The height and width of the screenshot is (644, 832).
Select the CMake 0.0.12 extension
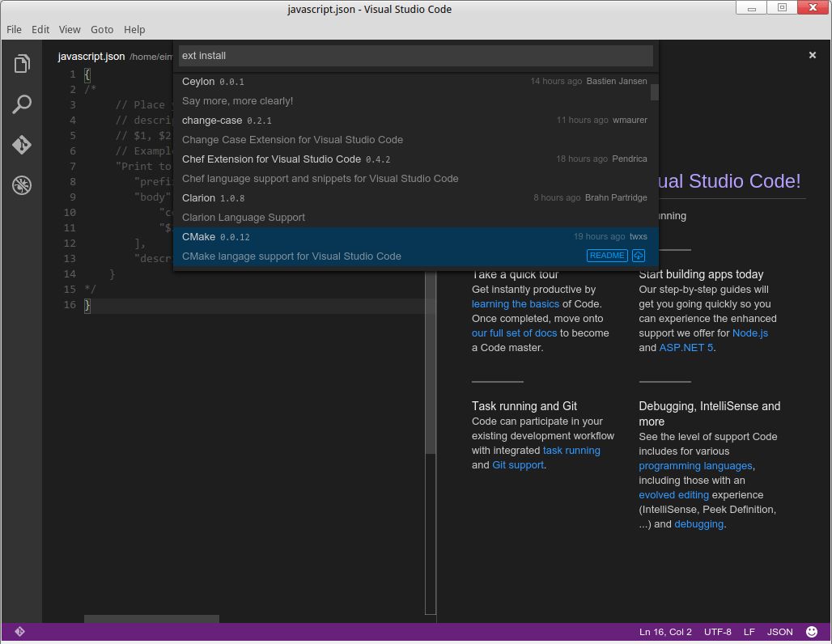click(x=414, y=246)
